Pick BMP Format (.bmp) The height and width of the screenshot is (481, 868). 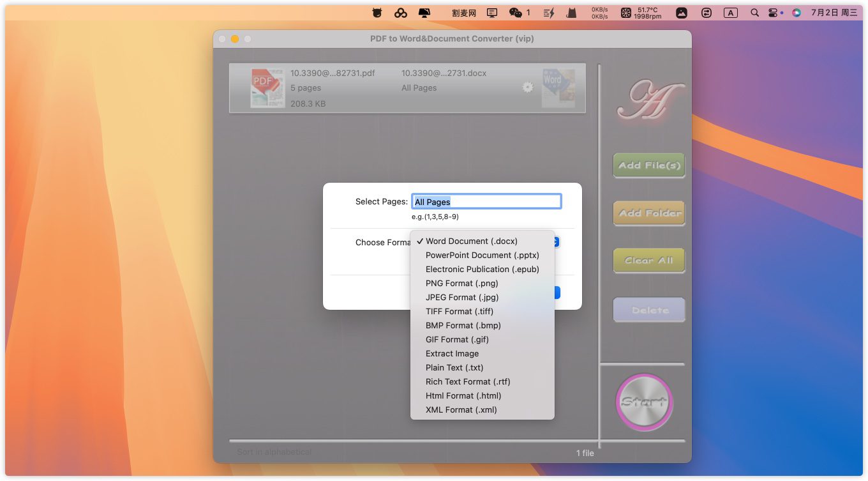(x=483, y=326)
